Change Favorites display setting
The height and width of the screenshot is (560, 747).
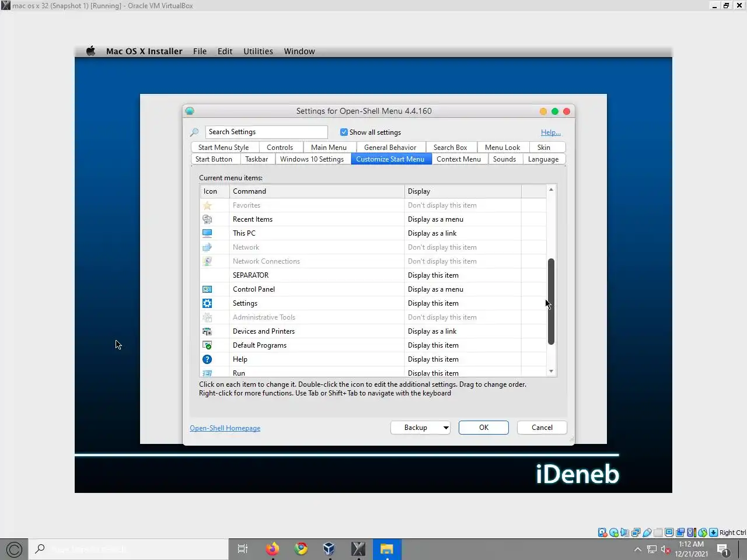coord(463,205)
